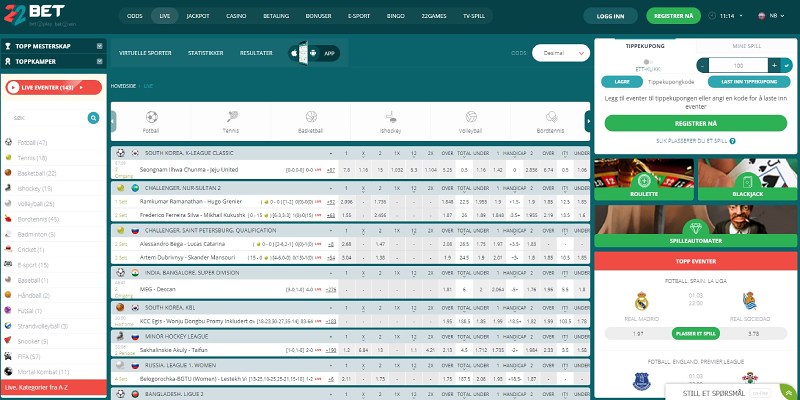
Task: Click the trophy icon on Topp Mesterskap
Action: (x=8, y=46)
